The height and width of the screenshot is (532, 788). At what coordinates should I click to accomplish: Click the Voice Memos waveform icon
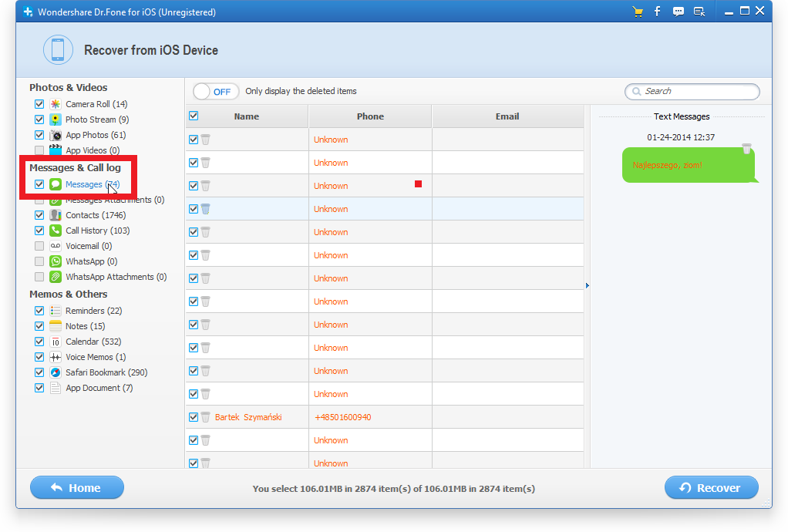(x=56, y=357)
